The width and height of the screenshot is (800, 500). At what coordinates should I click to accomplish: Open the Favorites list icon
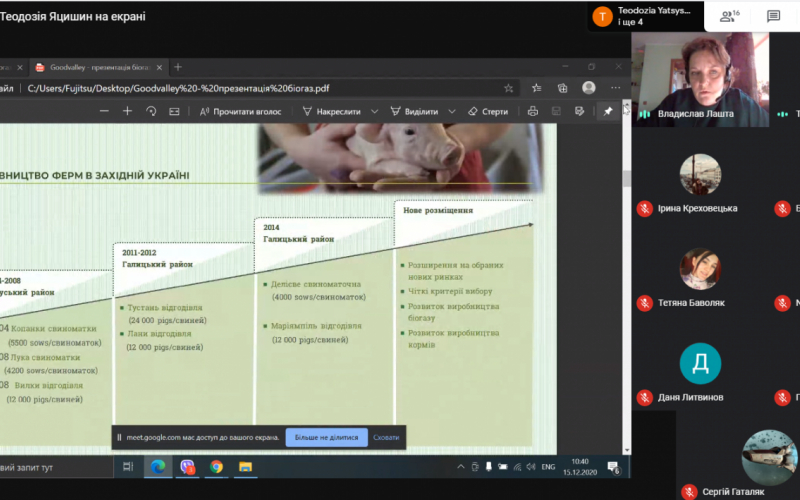click(x=536, y=88)
